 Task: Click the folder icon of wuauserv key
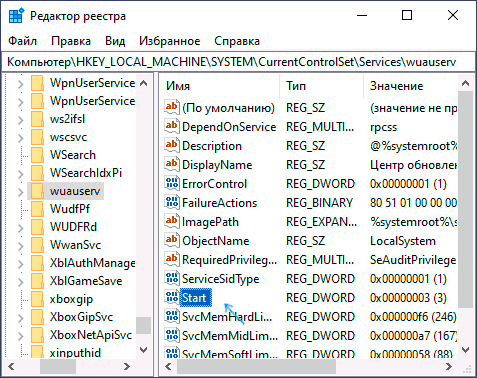[37, 191]
